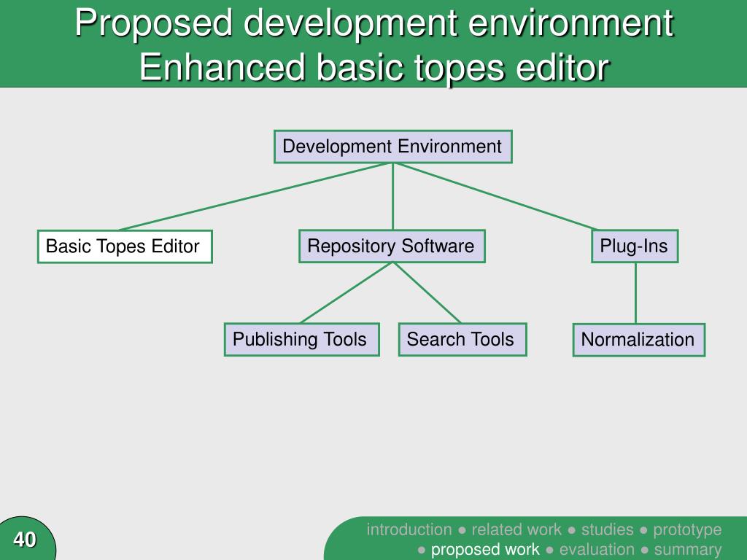747x560 pixels.
Task: Click the 'Proposed development environment' title line
Action: click(x=374, y=23)
